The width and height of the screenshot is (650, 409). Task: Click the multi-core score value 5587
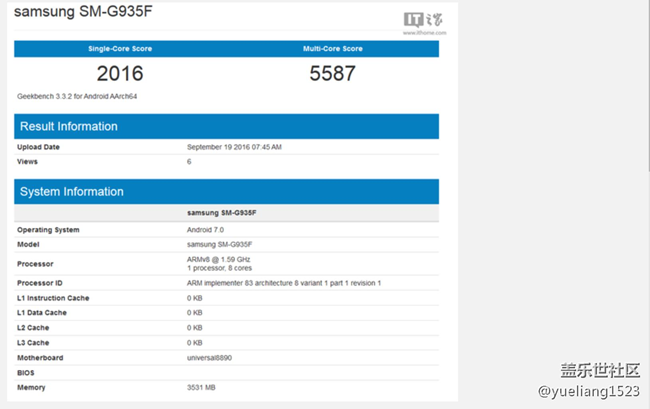331,73
